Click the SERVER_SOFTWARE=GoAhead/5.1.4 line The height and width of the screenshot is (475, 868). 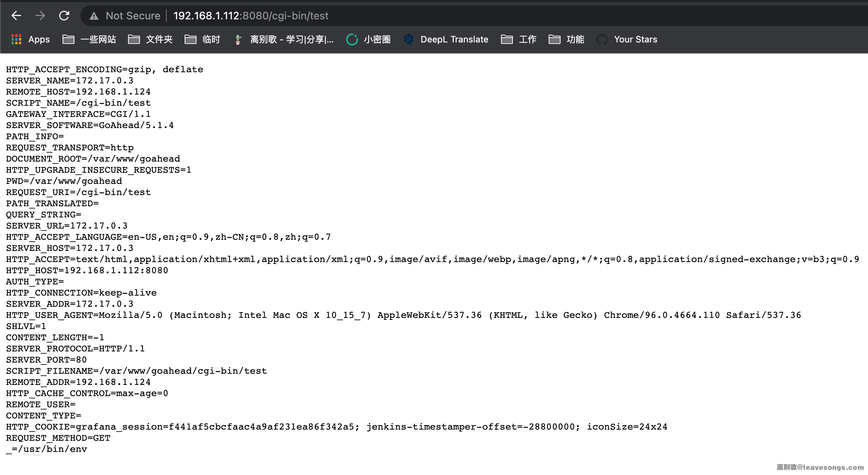[x=90, y=125]
